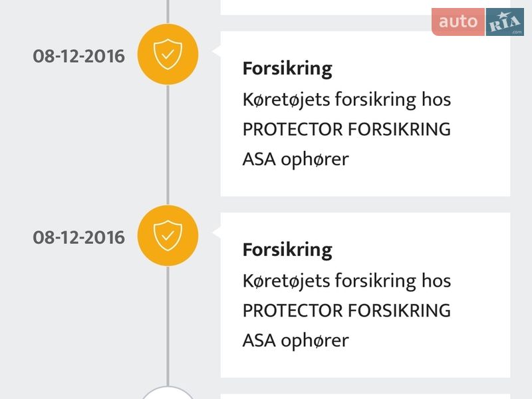Select the second 08-12-2016 date label
Screen dimensions: 532x399
78,237
